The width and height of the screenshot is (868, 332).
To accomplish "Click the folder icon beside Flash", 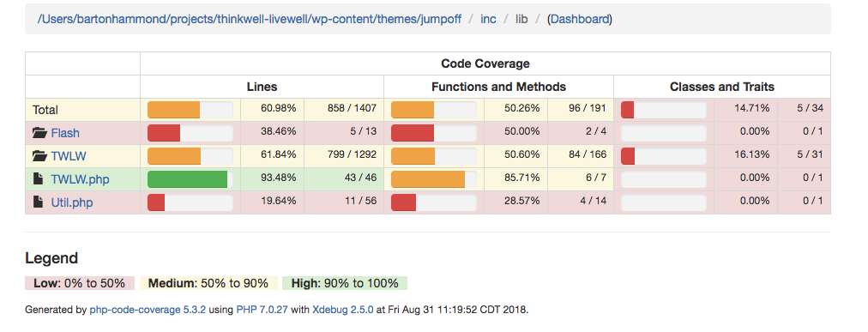I will click(39, 133).
